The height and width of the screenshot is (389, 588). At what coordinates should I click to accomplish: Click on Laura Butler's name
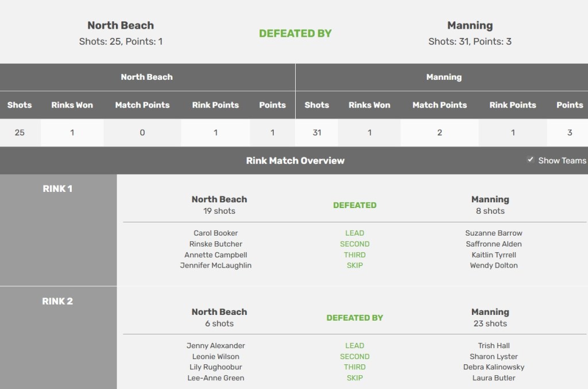(x=494, y=378)
